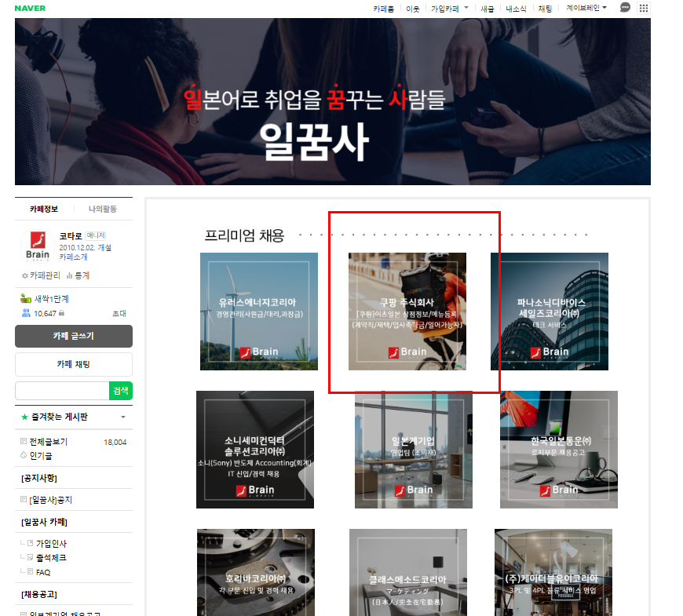
Task: Go to 카페홈 in top menu
Action: pos(383,9)
